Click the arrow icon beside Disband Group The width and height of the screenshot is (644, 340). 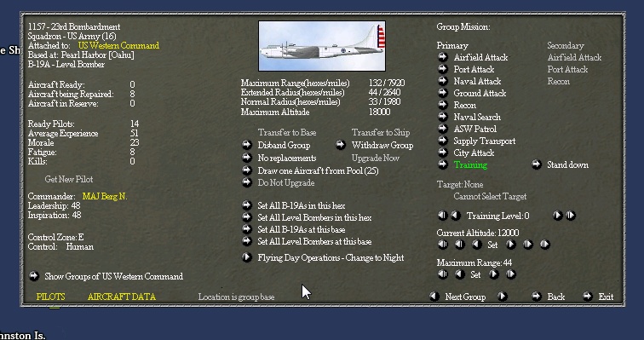[246, 145]
